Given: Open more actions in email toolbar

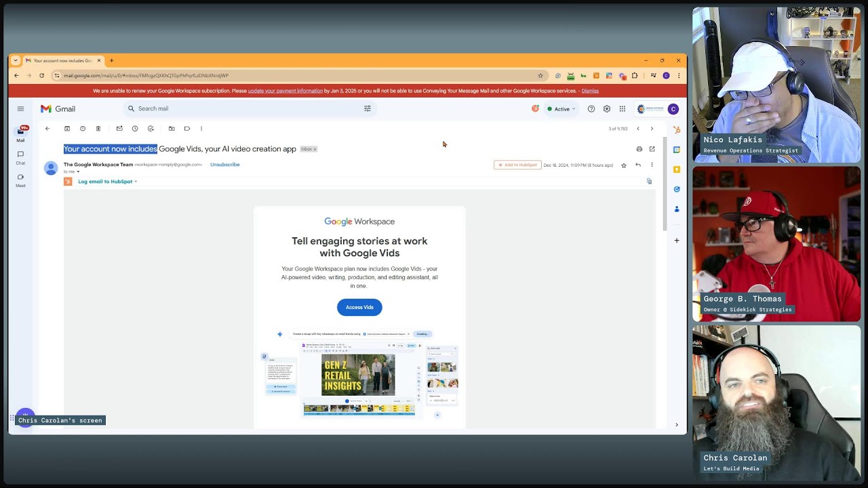Looking at the screenshot, I should tap(201, 128).
